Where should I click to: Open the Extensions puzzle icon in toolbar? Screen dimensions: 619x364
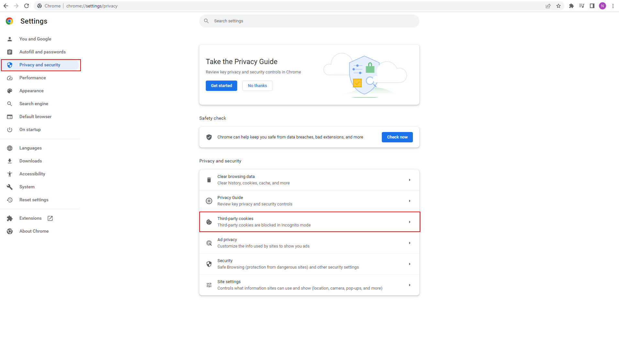[571, 6]
